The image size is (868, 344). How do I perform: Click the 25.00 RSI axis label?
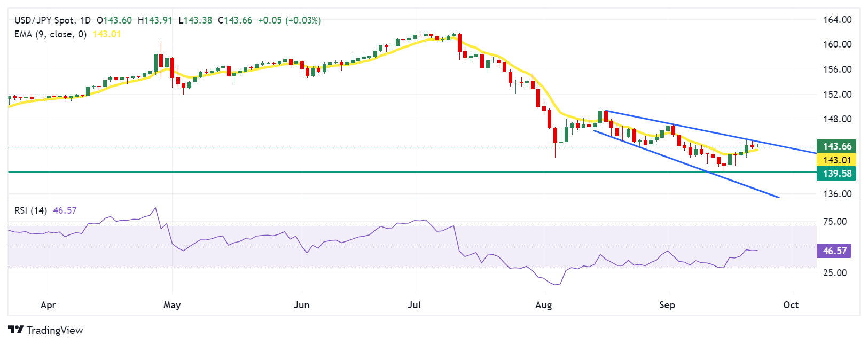coord(834,273)
